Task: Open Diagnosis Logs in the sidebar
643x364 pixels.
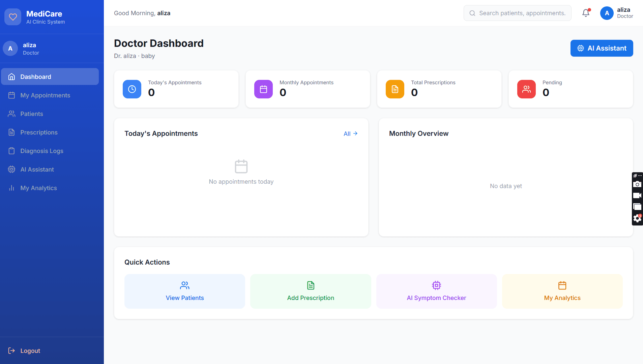Action: 50,151
